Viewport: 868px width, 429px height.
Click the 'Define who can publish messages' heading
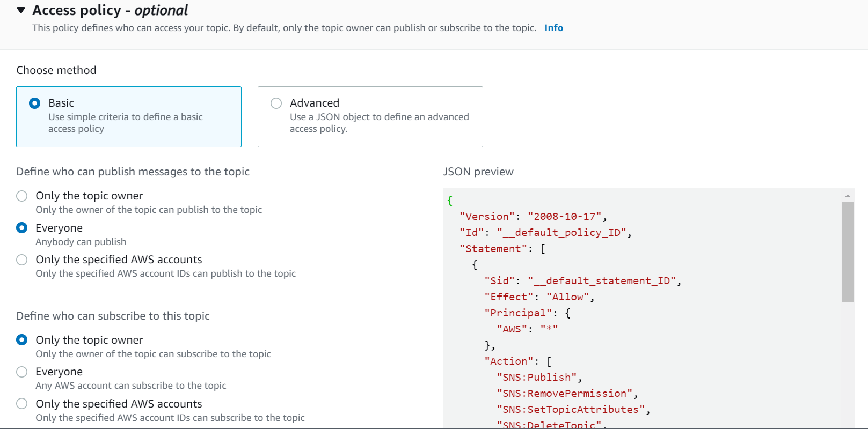[x=133, y=172]
